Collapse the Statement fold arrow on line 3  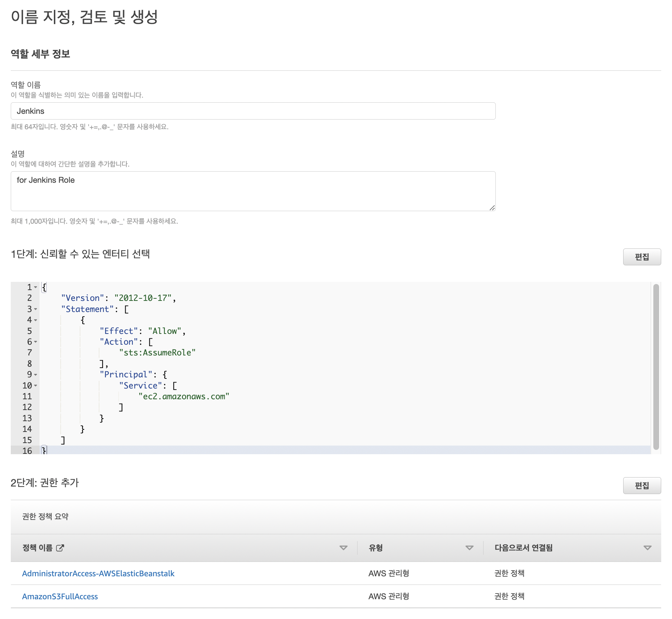pos(36,309)
